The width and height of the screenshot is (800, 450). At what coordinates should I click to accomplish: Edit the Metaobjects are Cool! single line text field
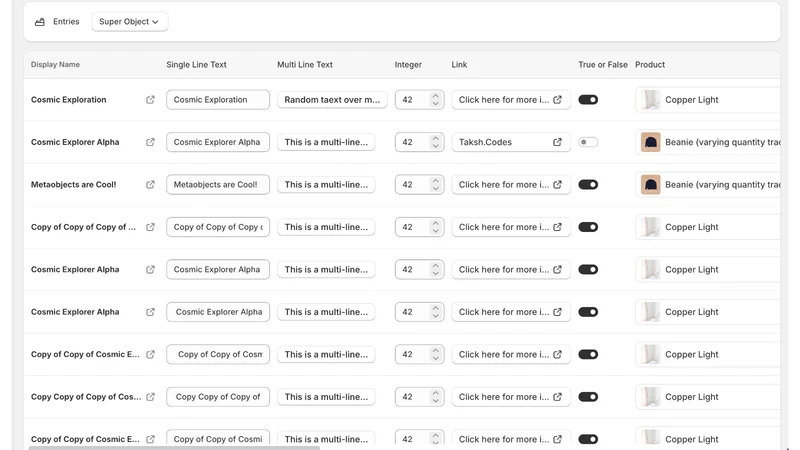pos(218,185)
